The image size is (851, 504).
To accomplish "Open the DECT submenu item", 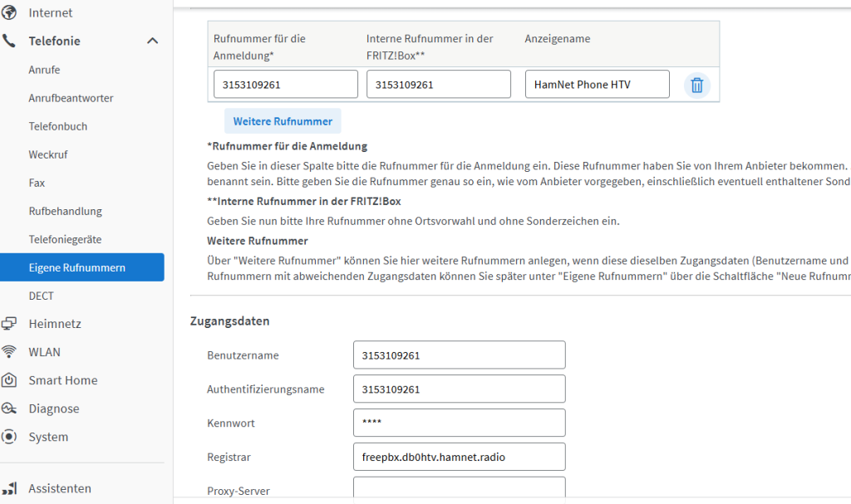I will click(41, 296).
